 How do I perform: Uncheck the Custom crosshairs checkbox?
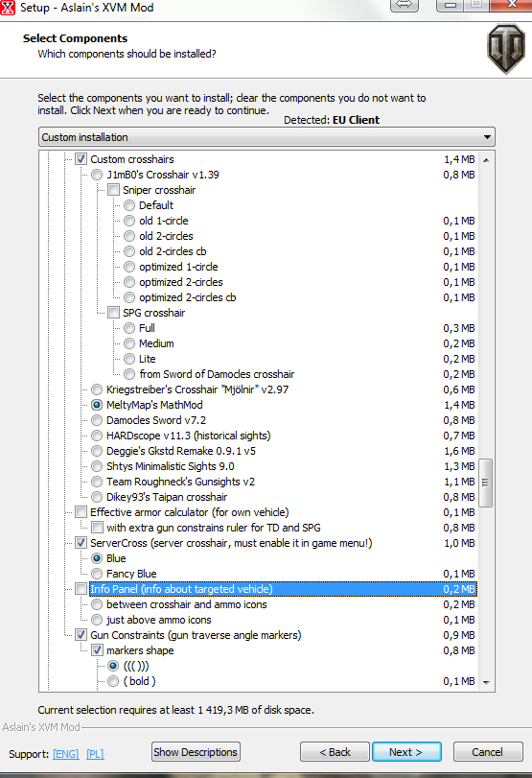pyautogui.click(x=81, y=159)
